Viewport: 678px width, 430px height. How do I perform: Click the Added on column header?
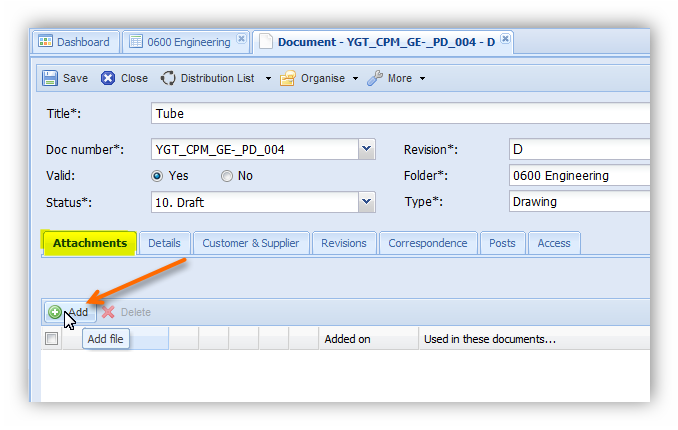coord(347,339)
